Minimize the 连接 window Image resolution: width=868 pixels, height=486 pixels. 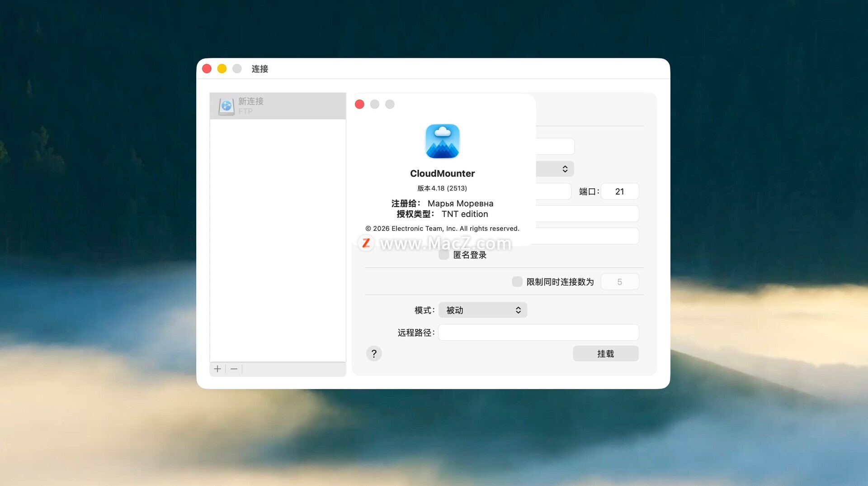(222, 69)
